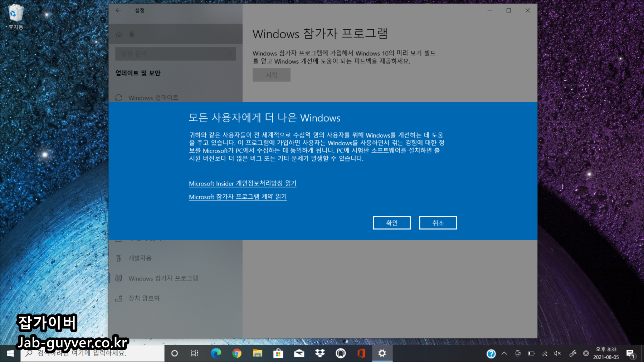644x362 pixels.
Task: Click the Meet Now tray icon
Action: pos(518,353)
